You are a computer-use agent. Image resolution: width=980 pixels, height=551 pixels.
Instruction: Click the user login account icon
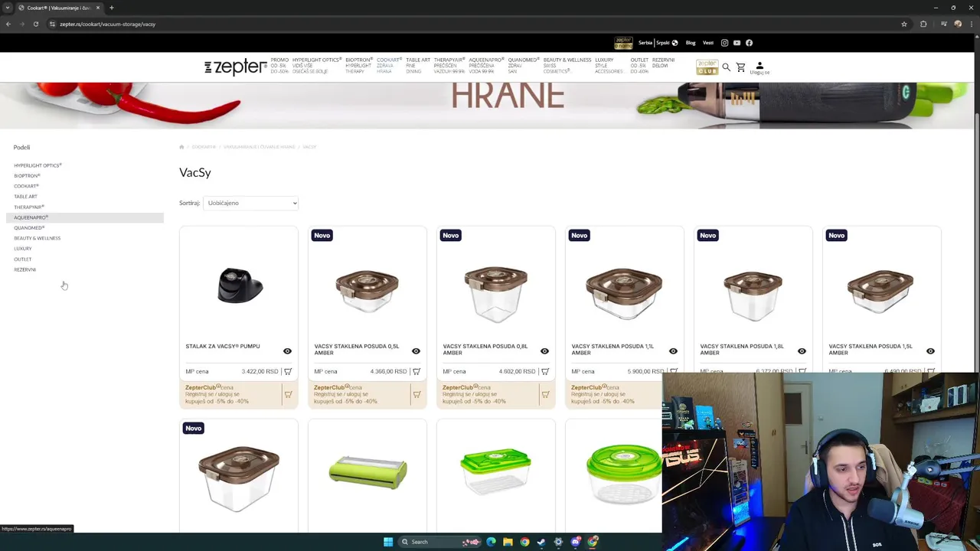(x=759, y=67)
